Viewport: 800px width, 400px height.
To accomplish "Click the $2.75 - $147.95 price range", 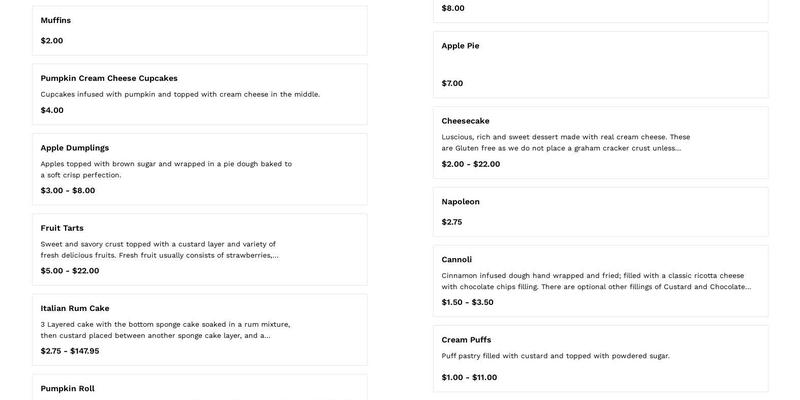I will click(70, 351).
